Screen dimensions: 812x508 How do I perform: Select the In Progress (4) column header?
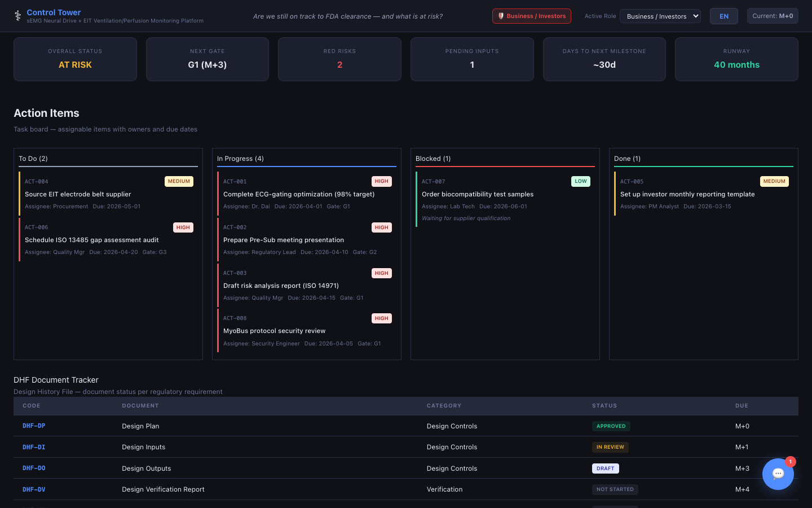[x=241, y=159]
